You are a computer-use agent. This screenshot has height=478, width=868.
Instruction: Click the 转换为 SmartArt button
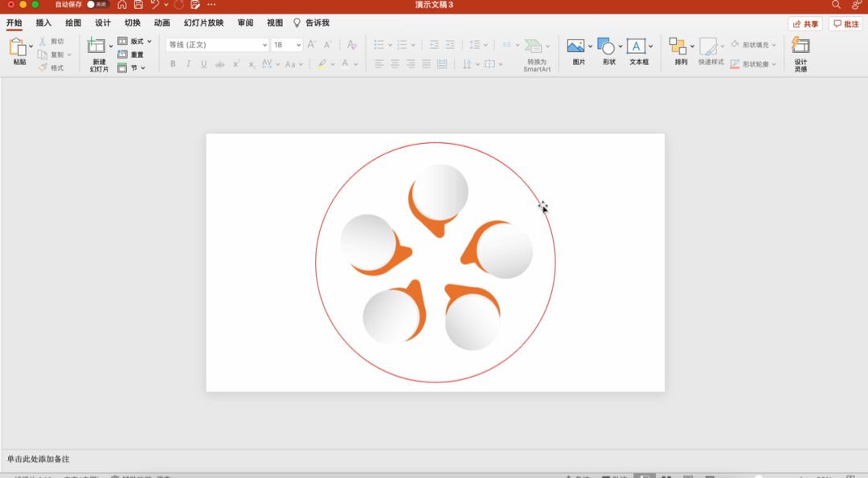coord(537,55)
